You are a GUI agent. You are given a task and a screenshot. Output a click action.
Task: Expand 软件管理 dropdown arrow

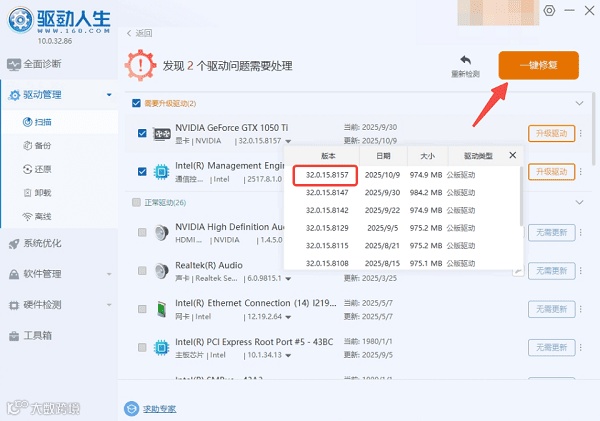click(x=109, y=274)
